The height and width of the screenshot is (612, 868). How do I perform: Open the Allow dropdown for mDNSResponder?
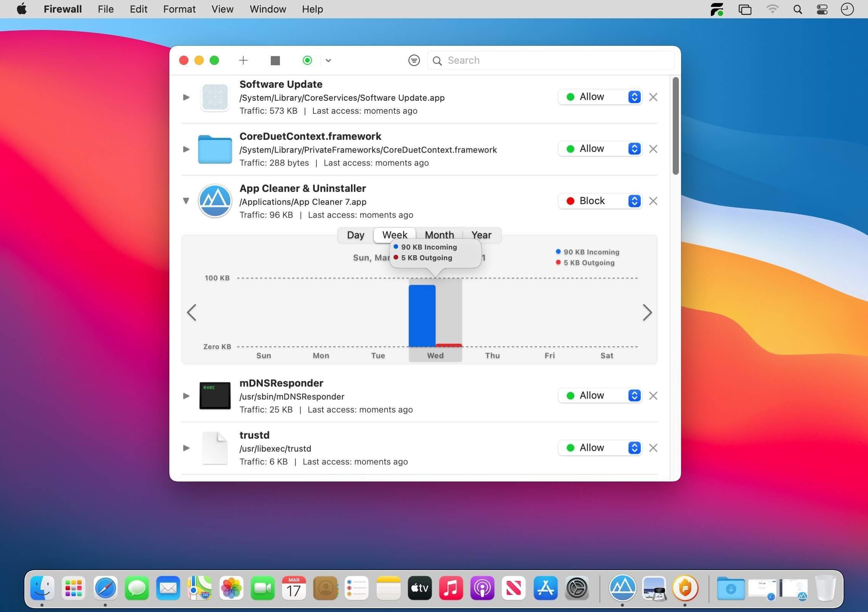pos(600,395)
